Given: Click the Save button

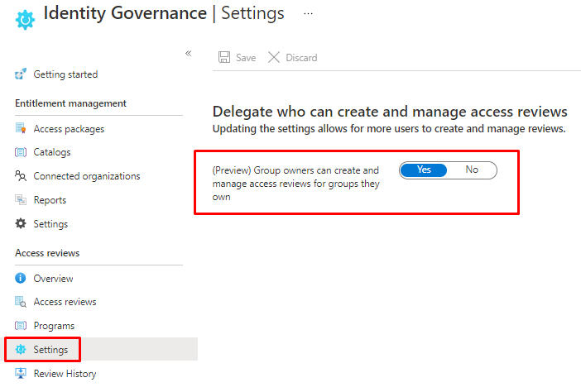Looking at the screenshot, I should point(238,58).
